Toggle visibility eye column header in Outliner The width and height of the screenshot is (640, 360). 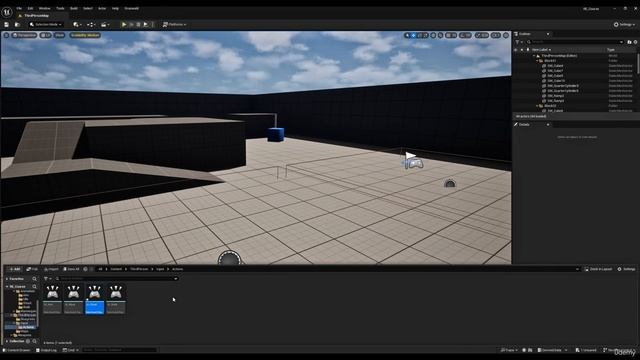(x=516, y=50)
